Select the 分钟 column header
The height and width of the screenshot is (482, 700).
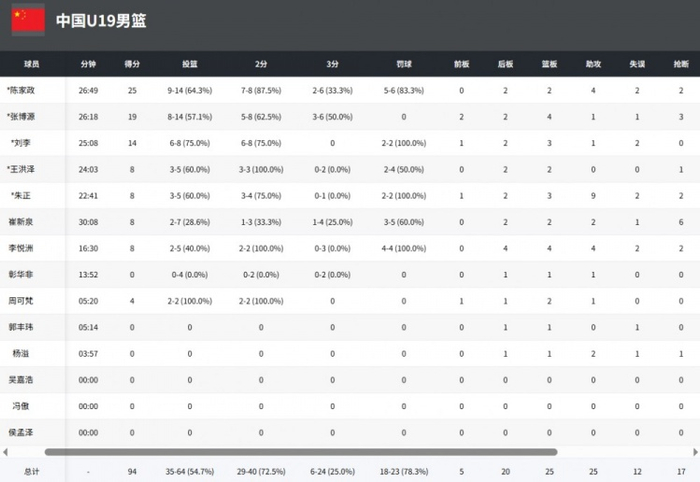click(x=88, y=64)
